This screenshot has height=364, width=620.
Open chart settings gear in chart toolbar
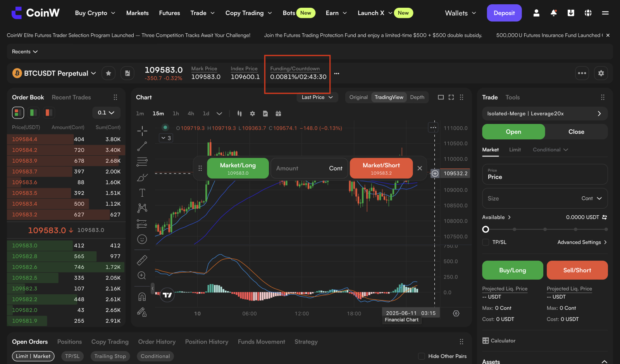pos(253,113)
